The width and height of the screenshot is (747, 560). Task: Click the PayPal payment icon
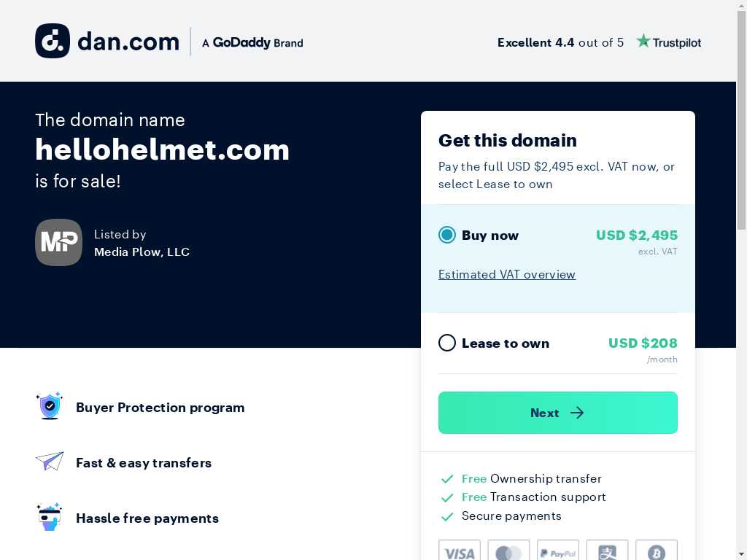[558, 551]
